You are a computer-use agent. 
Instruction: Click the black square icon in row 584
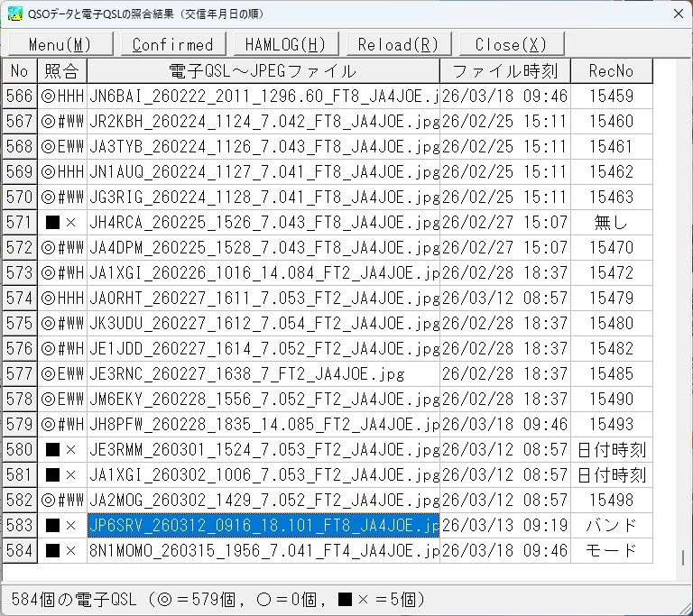(x=52, y=550)
